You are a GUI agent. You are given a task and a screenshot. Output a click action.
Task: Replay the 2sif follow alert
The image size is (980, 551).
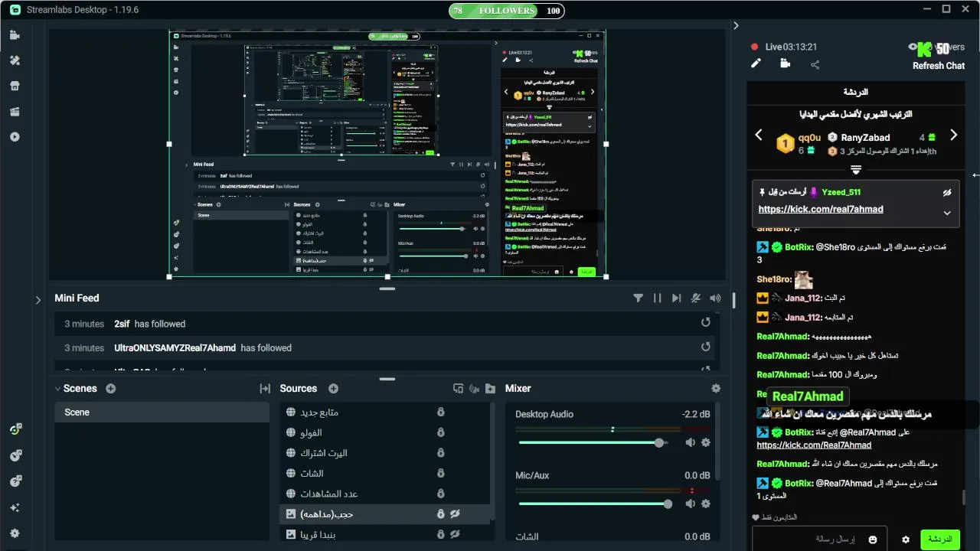point(706,323)
